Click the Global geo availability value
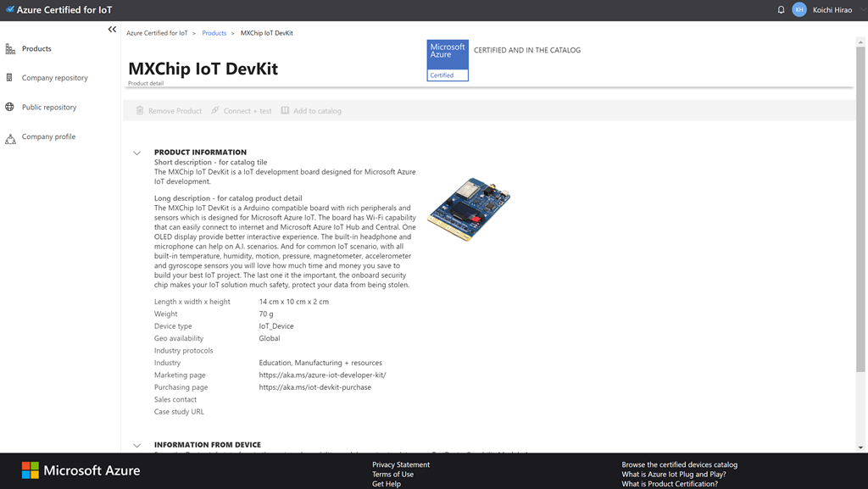Screen dimensions: 868x489 coord(270,338)
